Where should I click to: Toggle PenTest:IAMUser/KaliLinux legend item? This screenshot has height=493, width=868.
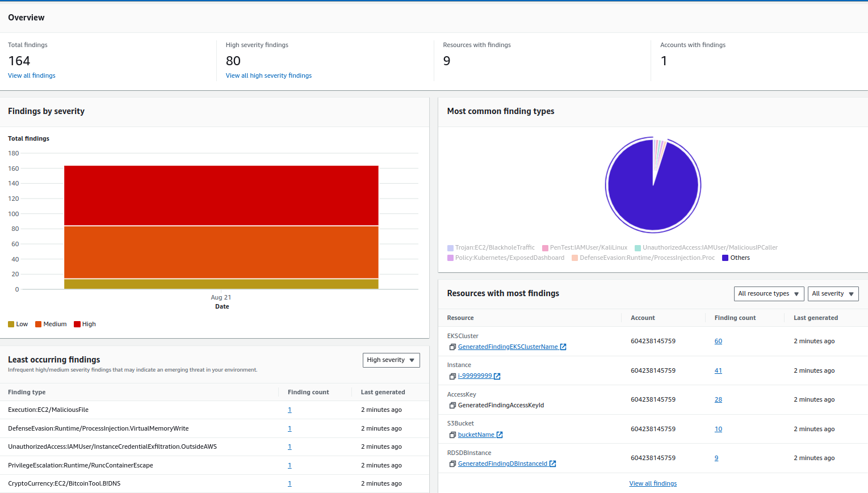click(x=585, y=248)
